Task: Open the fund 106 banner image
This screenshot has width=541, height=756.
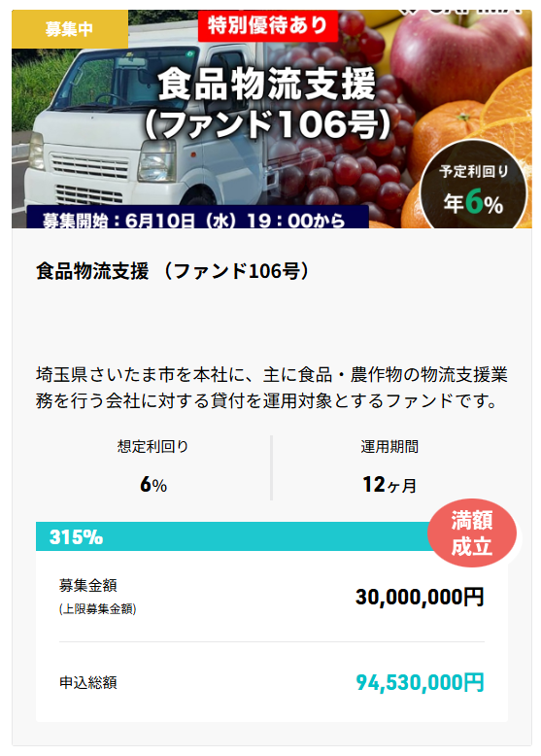Action: (x=272, y=120)
